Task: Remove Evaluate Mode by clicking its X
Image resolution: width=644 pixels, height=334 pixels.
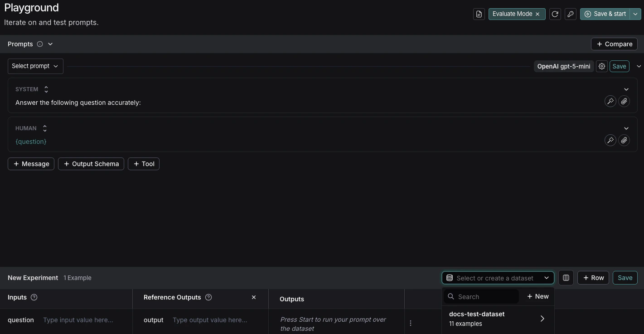Action: point(537,14)
